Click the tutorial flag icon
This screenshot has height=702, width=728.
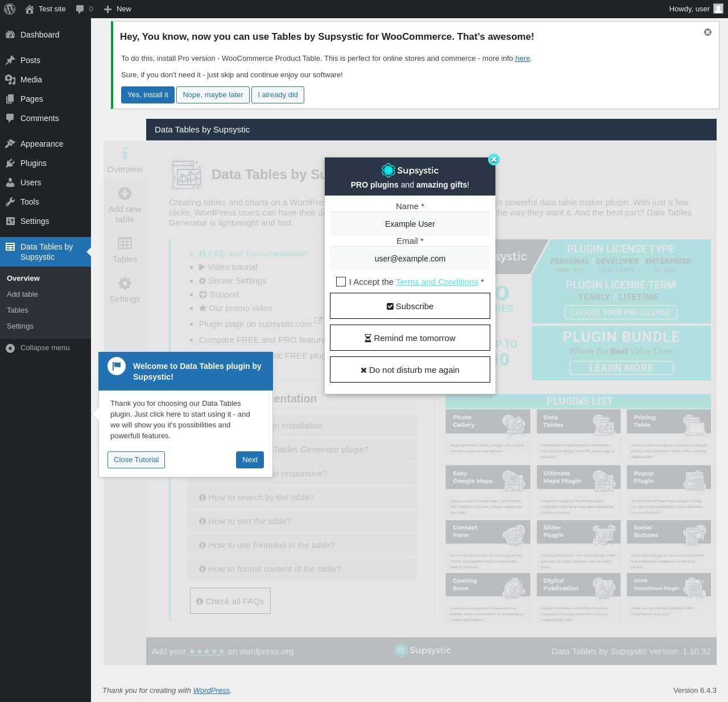click(117, 366)
